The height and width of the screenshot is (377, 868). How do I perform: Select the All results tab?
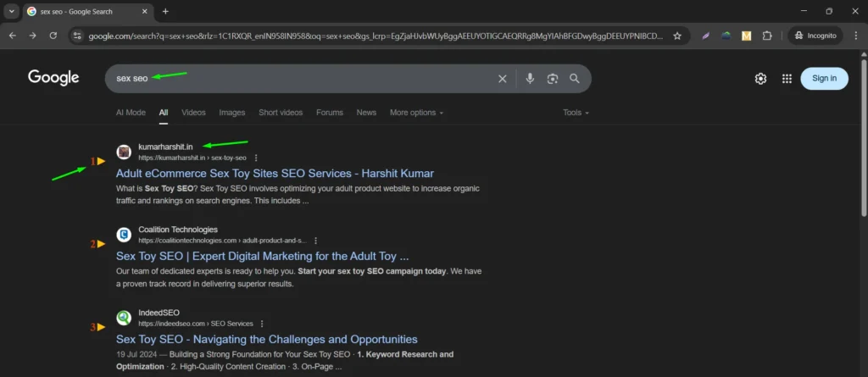click(x=164, y=113)
